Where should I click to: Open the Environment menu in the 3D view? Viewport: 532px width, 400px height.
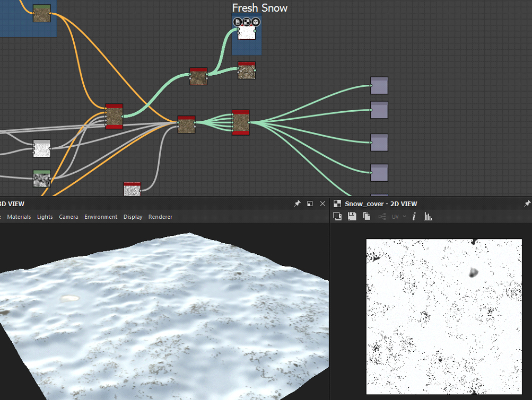101,217
